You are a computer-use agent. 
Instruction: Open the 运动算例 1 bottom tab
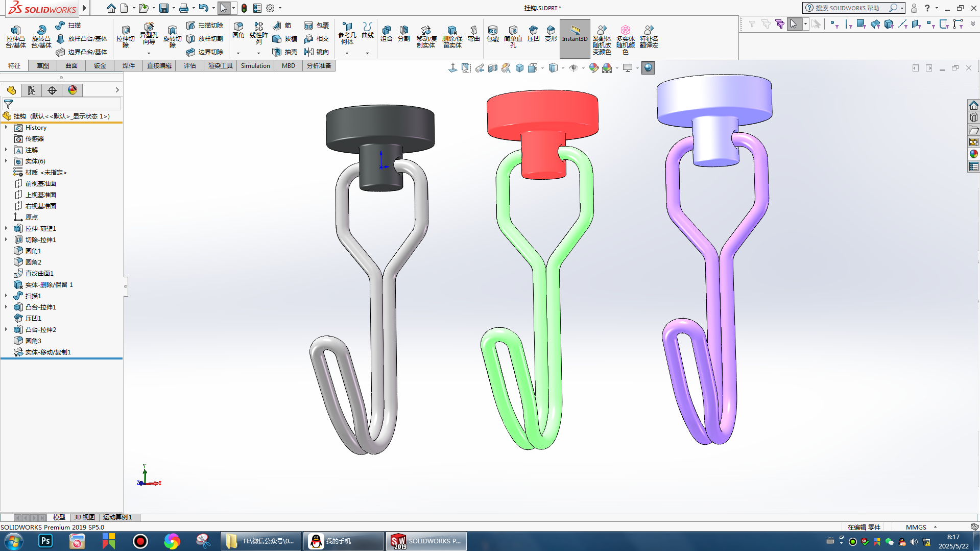click(x=118, y=517)
